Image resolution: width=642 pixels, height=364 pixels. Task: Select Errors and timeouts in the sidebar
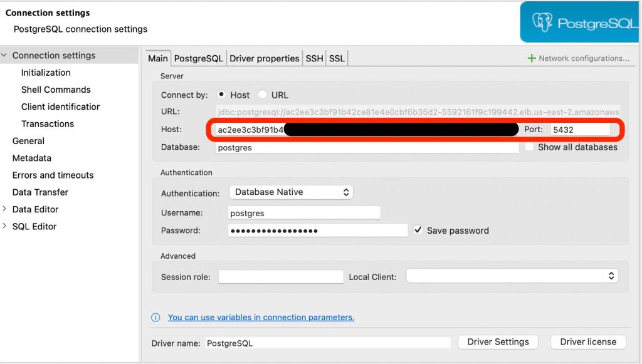(53, 175)
